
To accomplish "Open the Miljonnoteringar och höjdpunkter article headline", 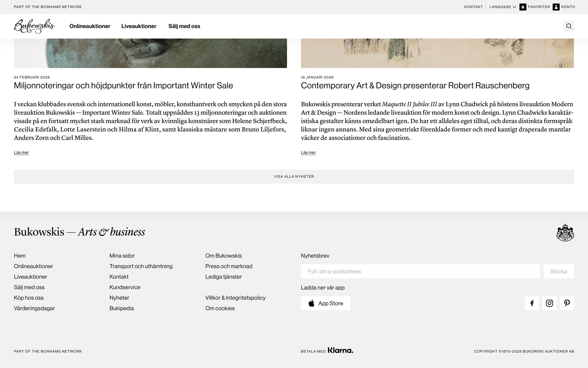I will pos(123,85).
